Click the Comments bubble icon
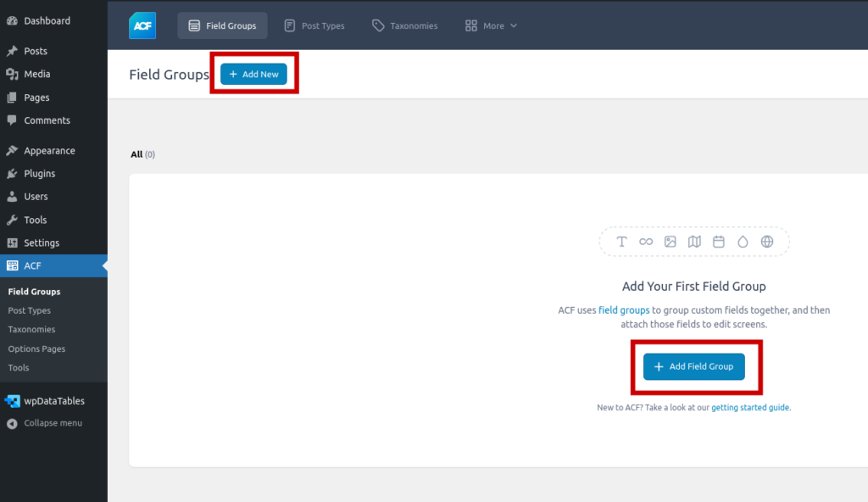The height and width of the screenshot is (502, 868). pos(12,120)
